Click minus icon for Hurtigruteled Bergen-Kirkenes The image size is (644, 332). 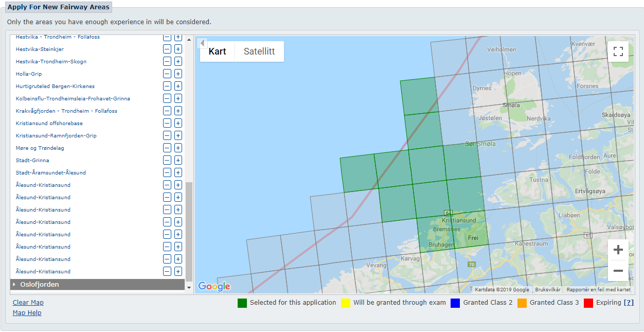[167, 86]
